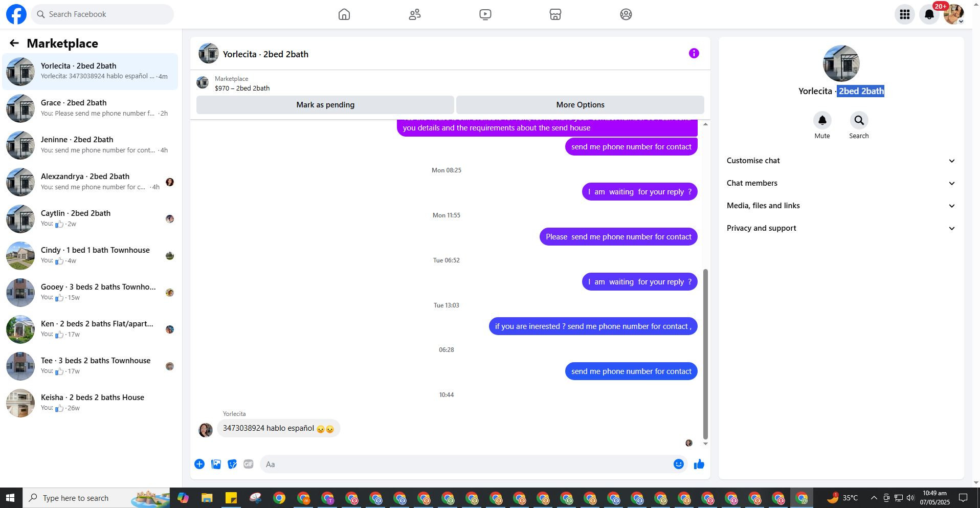This screenshot has height=508, width=980.
Task: Click the Home icon in top navigation
Action: click(x=344, y=14)
